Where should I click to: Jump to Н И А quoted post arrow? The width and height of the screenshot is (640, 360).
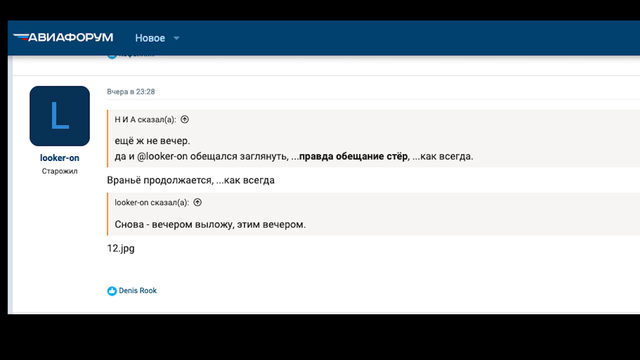click(184, 119)
